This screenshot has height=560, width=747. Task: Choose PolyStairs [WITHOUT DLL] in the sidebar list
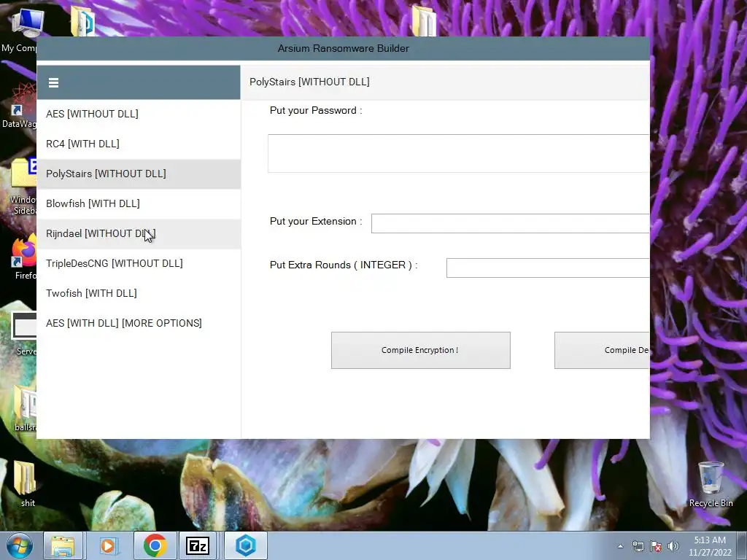click(x=139, y=174)
